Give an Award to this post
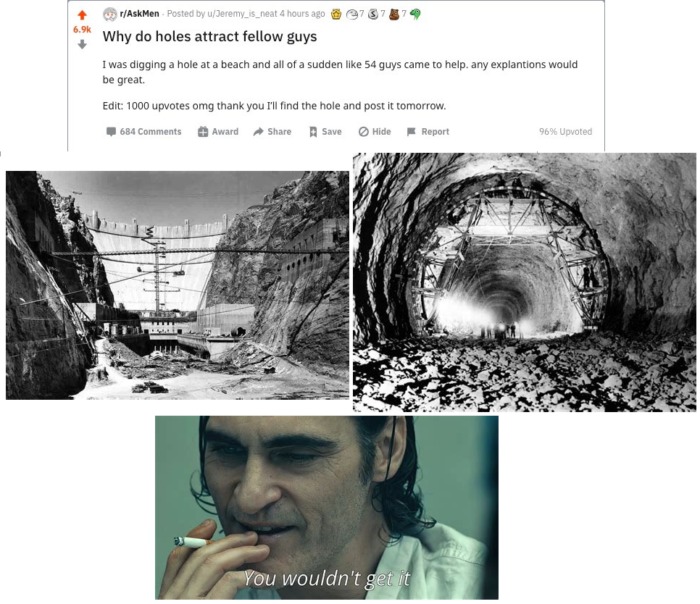 pyautogui.click(x=218, y=132)
